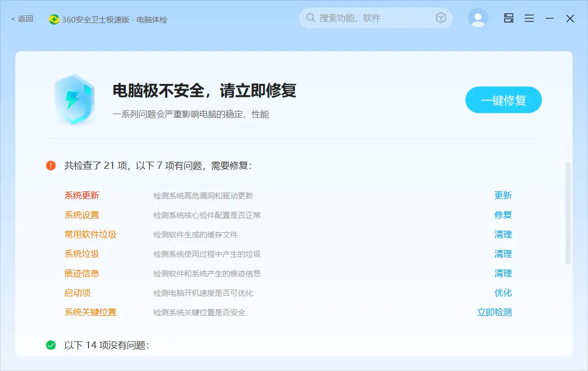Go back using 返回 link
The image size is (588, 371).
(x=22, y=19)
